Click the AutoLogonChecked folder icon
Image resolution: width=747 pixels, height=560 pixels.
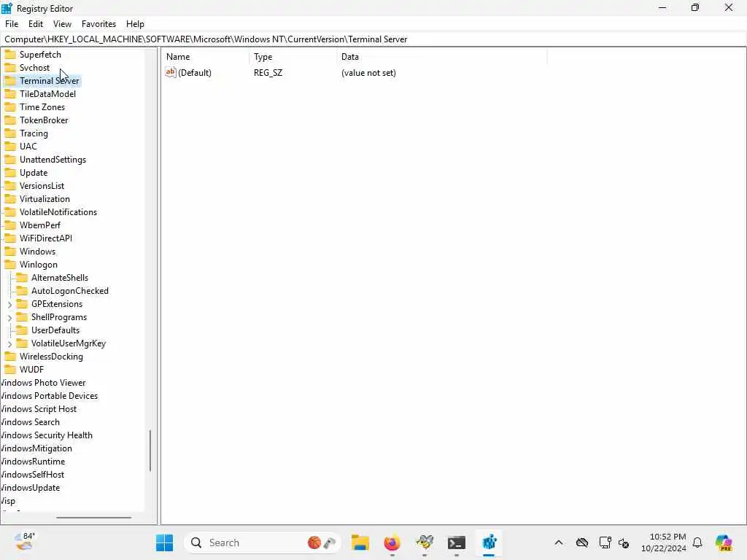(x=22, y=291)
